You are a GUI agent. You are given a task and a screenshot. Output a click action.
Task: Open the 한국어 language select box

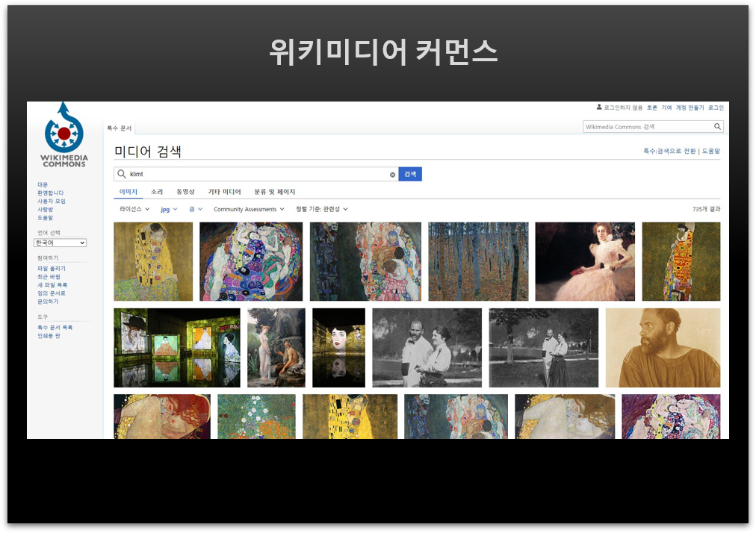click(61, 243)
